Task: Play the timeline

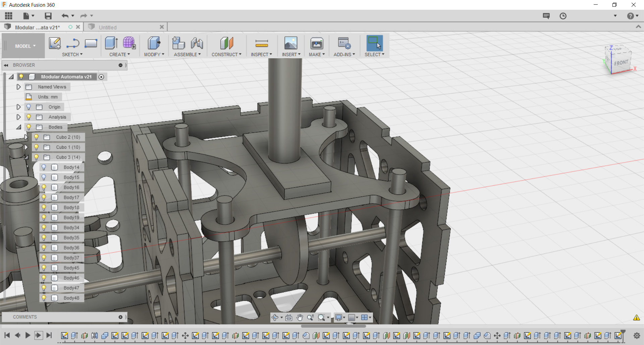Action: pyautogui.click(x=28, y=335)
